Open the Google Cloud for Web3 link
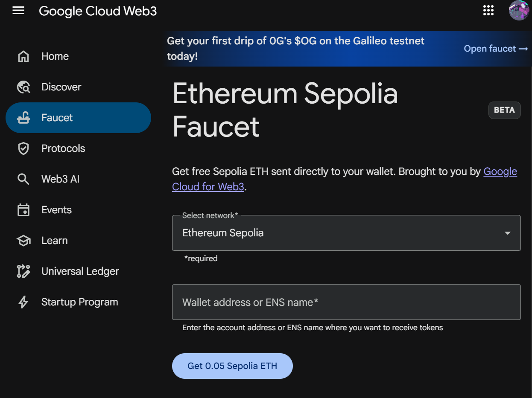 coord(208,187)
